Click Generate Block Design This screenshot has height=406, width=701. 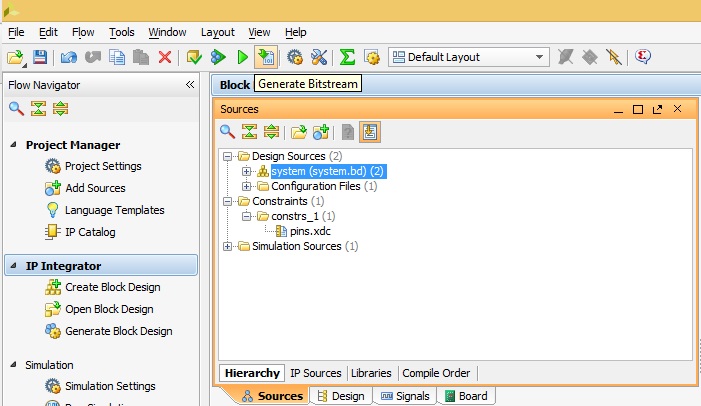109,331
